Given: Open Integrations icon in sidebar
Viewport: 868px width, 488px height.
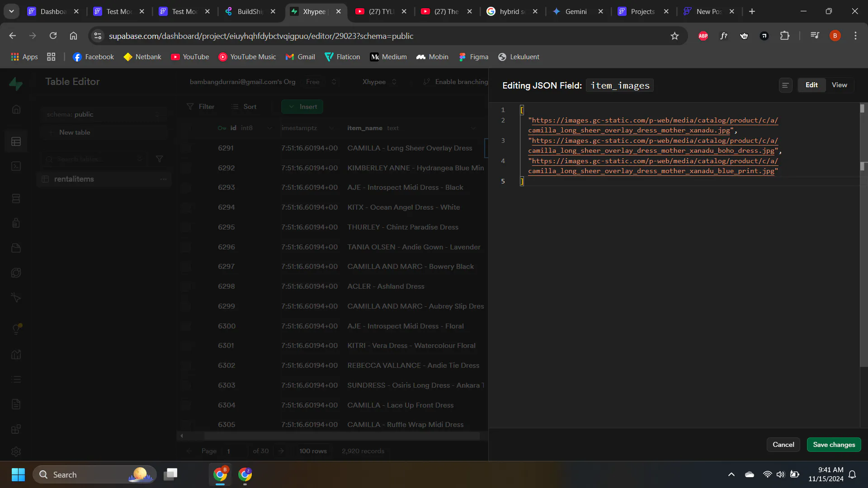Looking at the screenshot, I should (16, 429).
